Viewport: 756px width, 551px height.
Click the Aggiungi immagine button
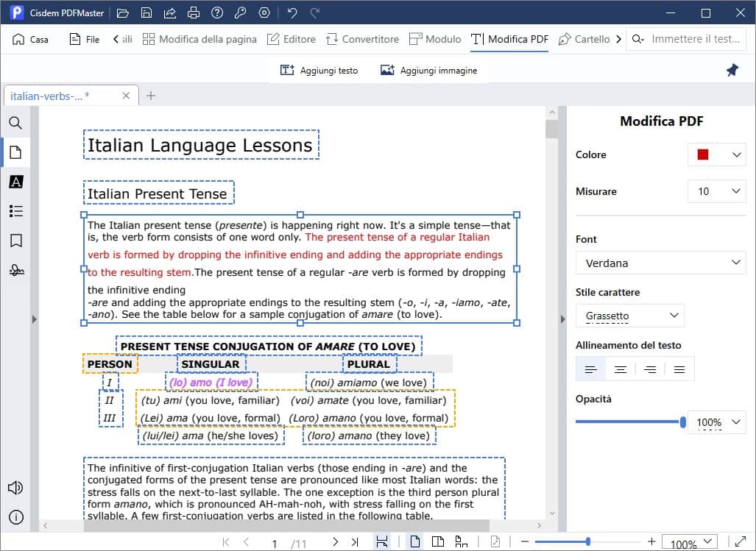(428, 70)
